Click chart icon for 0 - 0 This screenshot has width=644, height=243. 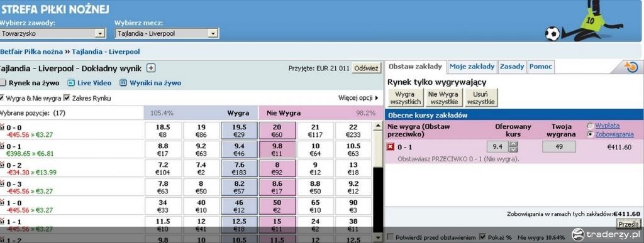point(3,127)
